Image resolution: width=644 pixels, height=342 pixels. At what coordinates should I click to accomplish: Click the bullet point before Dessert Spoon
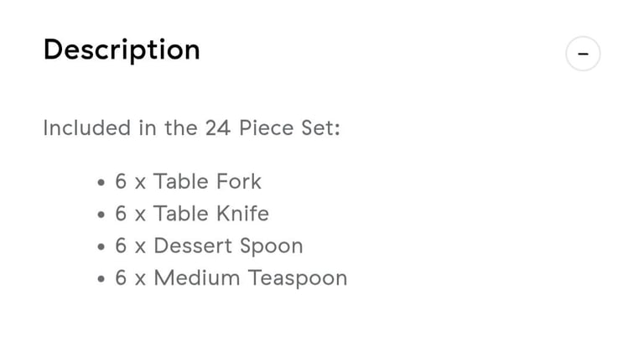101,246
